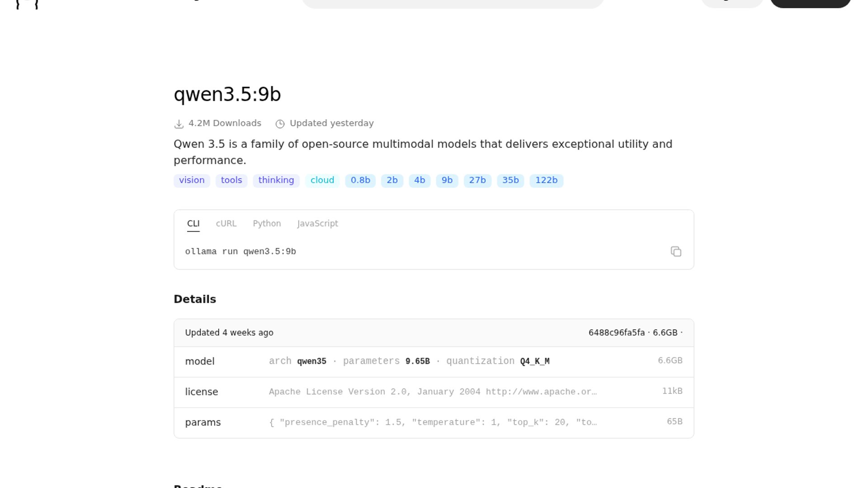This screenshot has height=488, width=868.
Task: Click the clock icon beside Updated yesterday
Action: pyautogui.click(x=280, y=124)
